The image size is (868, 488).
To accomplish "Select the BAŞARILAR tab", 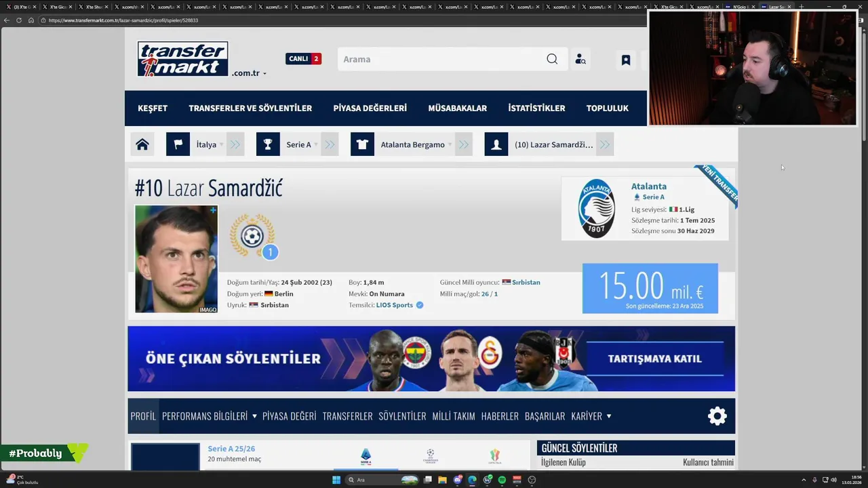I will point(545,416).
